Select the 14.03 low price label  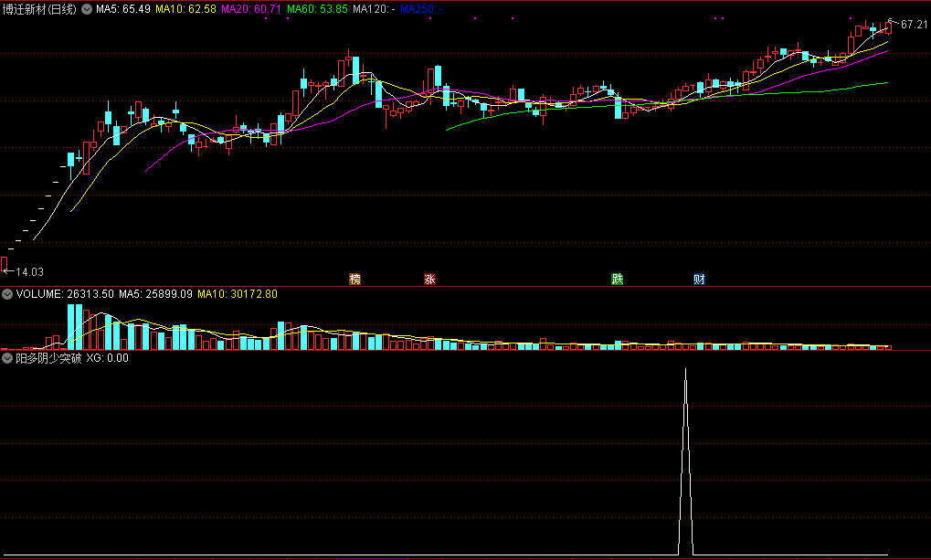(29, 272)
